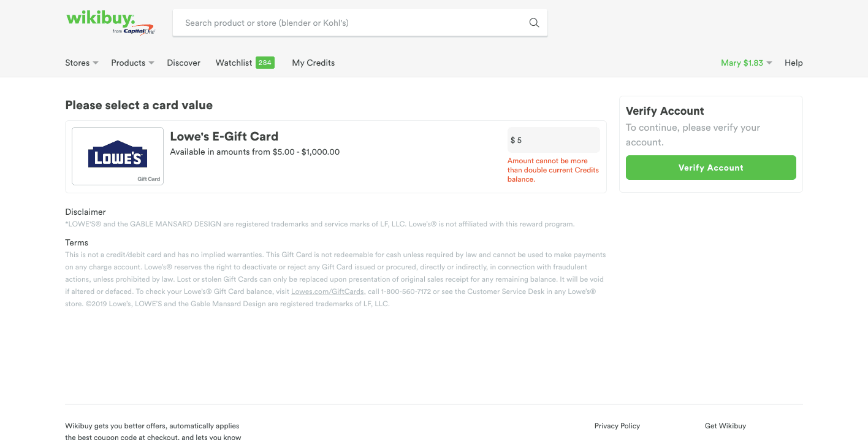Viewport: 868px width, 440px height.
Task: Open the My Credits page
Action: (313, 63)
